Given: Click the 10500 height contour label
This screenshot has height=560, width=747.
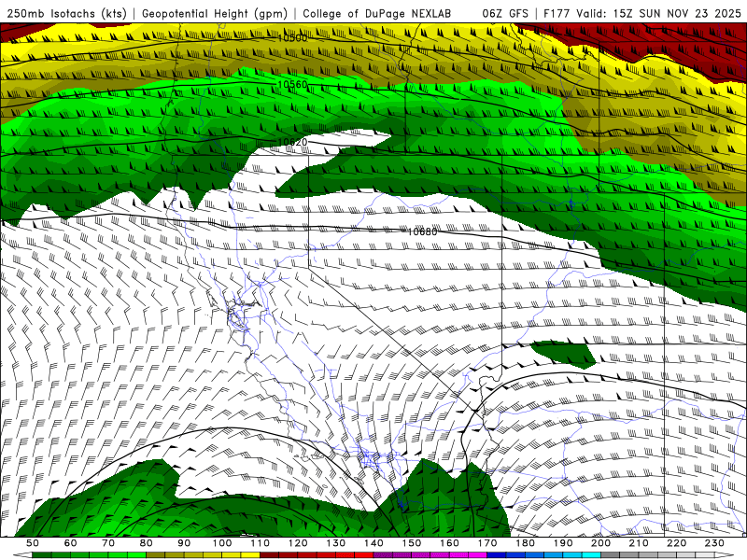Looking at the screenshot, I should click(292, 38).
